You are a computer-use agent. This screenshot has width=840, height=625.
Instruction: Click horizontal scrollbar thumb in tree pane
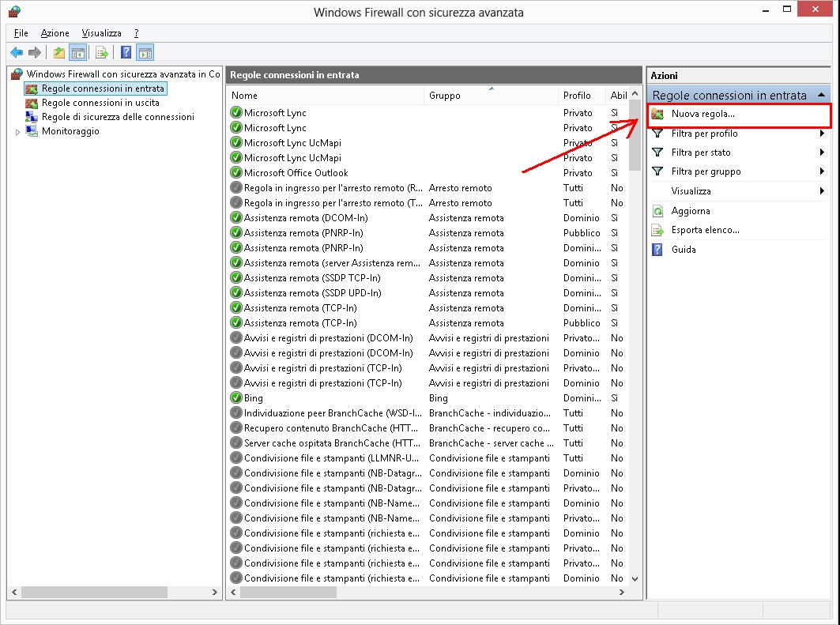click(x=95, y=592)
